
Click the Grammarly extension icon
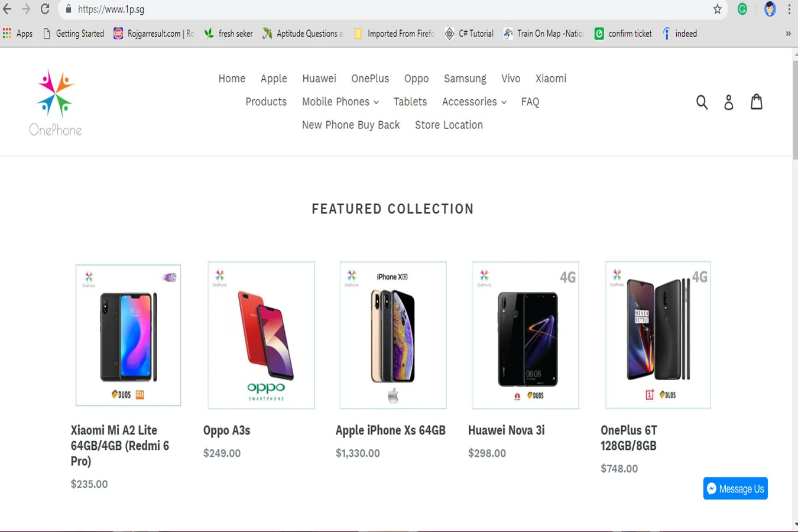pos(742,9)
